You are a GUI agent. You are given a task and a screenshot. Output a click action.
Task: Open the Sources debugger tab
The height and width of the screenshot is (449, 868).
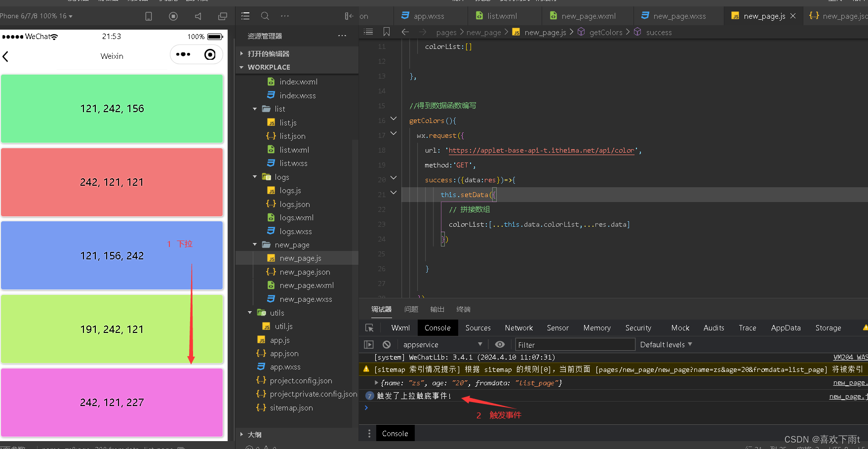478,328
